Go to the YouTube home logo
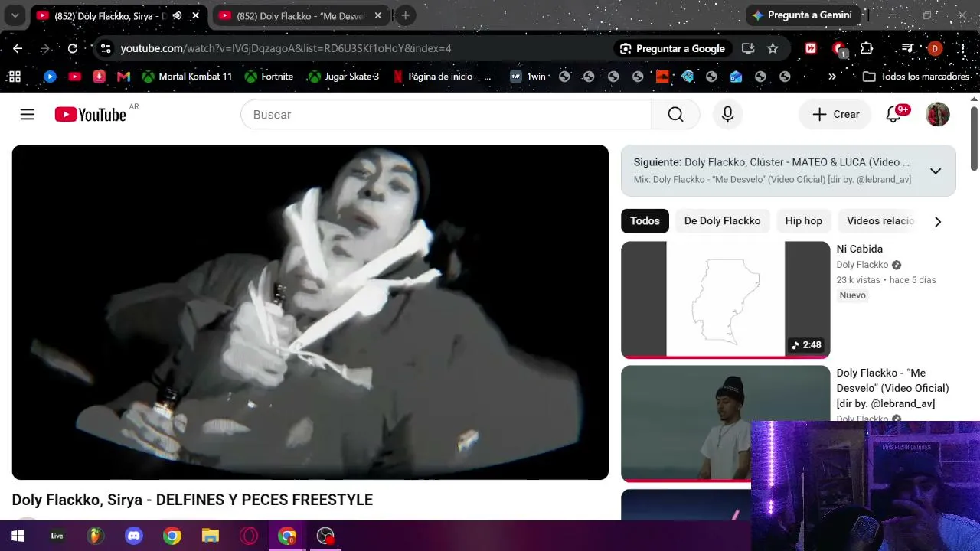The image size is (980, 551). [90, 115]
